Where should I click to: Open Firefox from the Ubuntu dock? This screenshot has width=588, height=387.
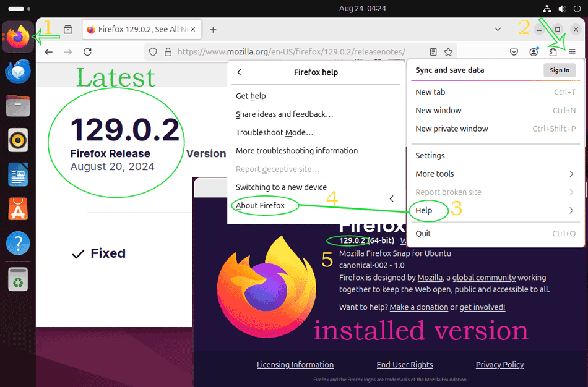(x=17, y=36)
